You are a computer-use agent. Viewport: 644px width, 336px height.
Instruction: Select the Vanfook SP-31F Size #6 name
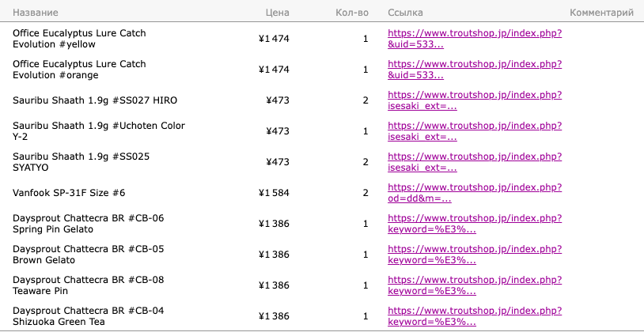(69, 193)
